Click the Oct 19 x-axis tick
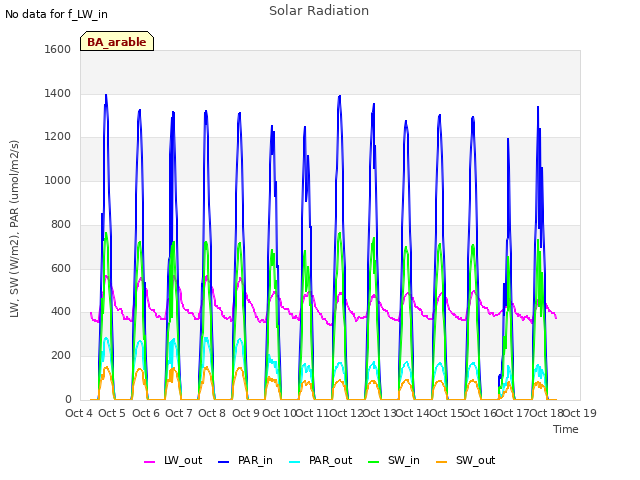This screenshot has height=480, width=640. tap(580, 413)
